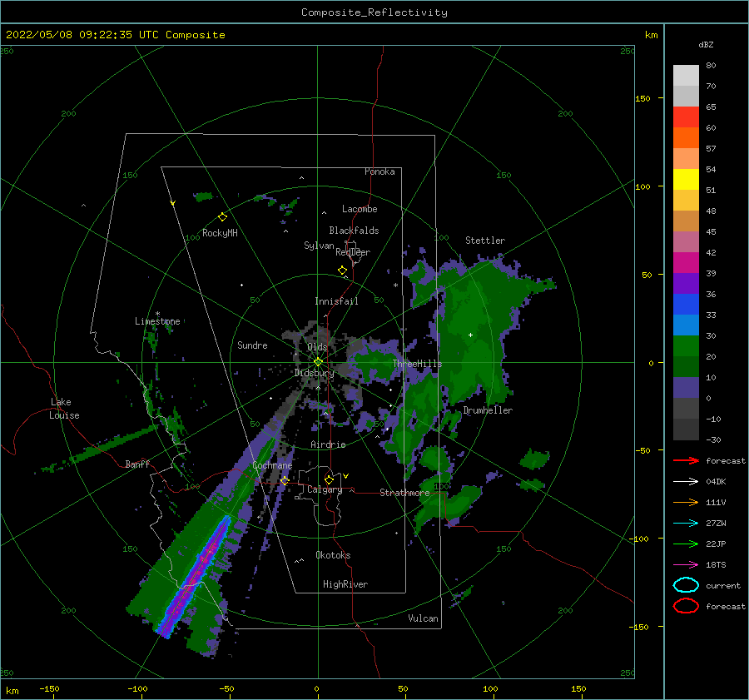Click the yellow diamond marker below RedDeer
The width and height of the screenshot is (749, 700).
[x=342, y=271]
